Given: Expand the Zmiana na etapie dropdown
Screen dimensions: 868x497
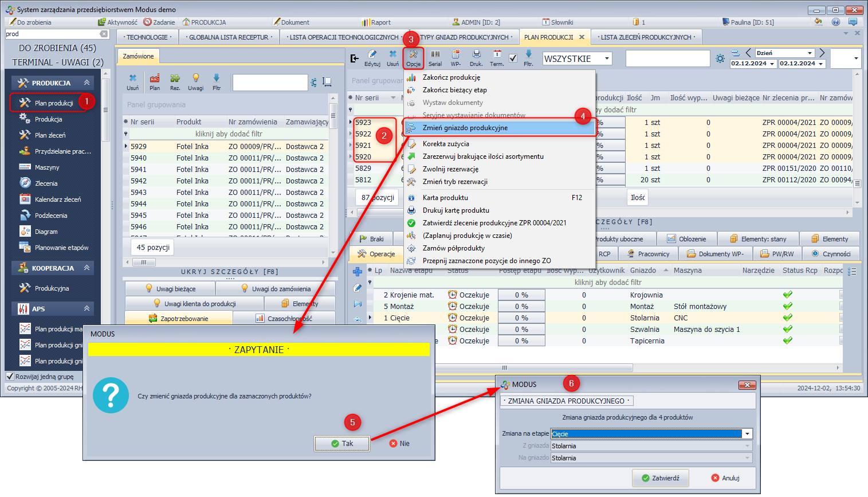Looking at the screenshot, I should 747,434.
